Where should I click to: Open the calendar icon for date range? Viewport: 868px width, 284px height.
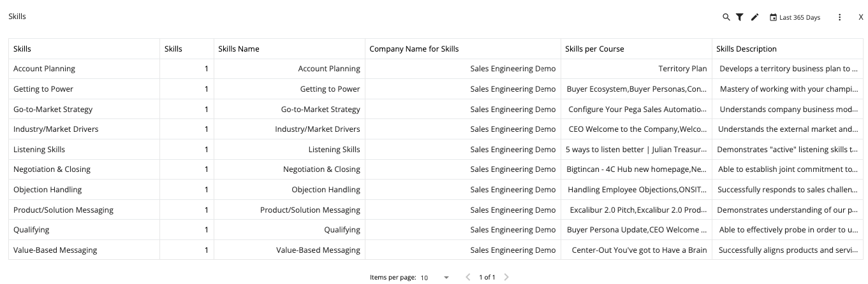pos(774,17)
